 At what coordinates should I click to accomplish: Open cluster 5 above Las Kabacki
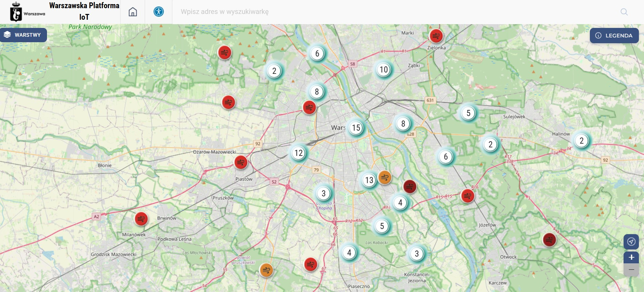click(382, 226)
